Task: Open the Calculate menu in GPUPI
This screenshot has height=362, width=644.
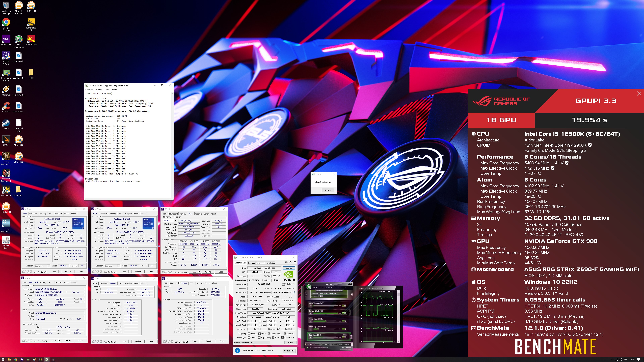Action: 90,90
